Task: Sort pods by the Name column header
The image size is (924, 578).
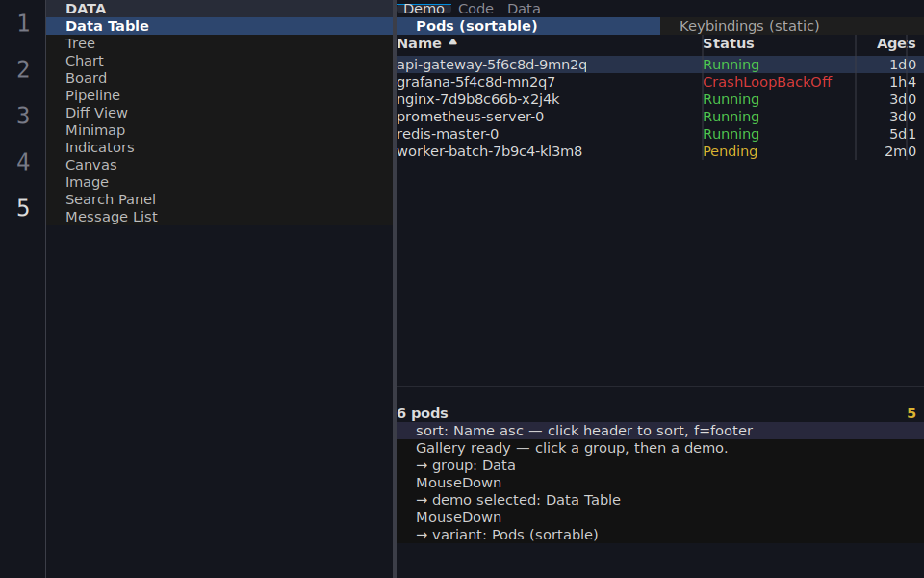Action: (419, 43)
